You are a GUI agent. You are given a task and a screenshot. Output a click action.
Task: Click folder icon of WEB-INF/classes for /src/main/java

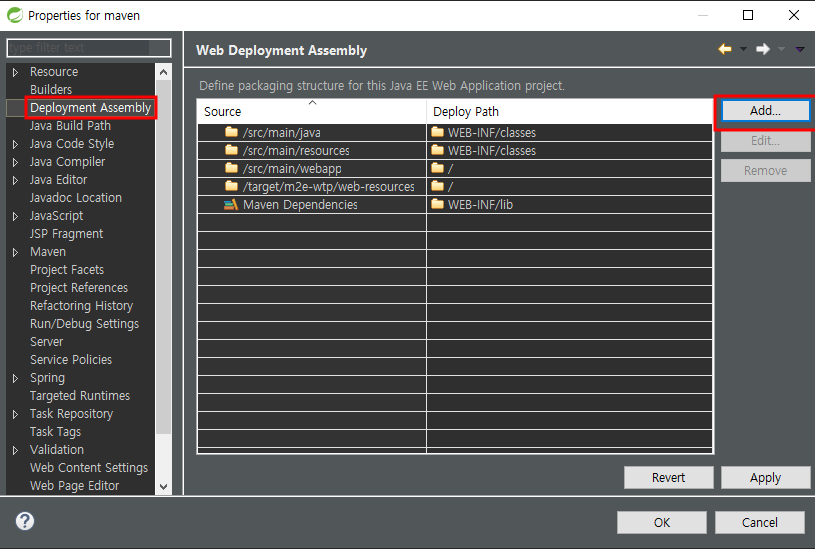[x=438, y=132]
